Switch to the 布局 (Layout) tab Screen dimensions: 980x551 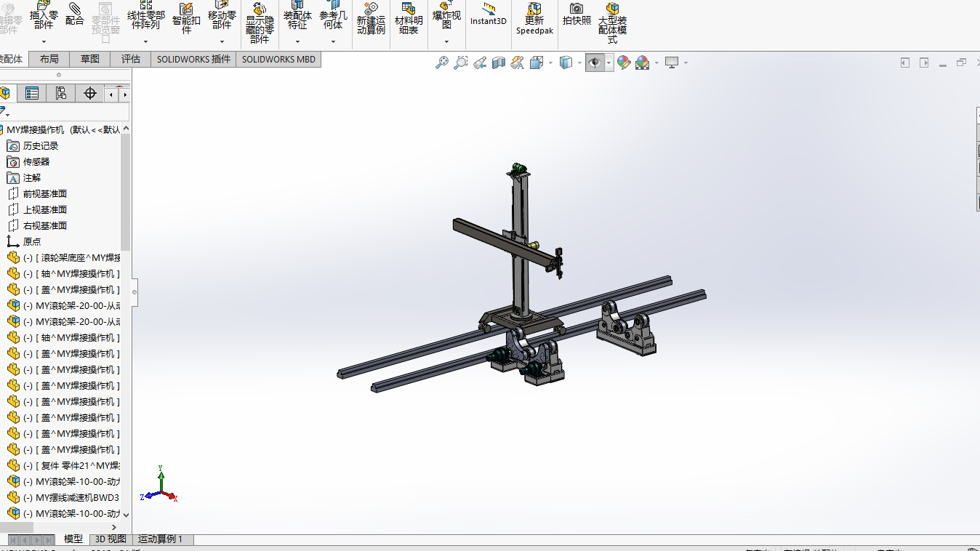49,59
